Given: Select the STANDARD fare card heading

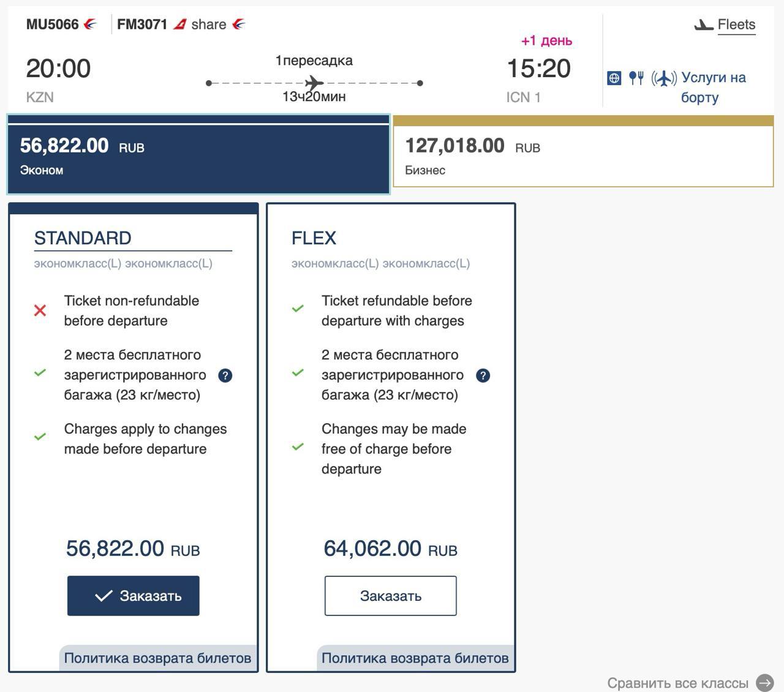Looking at the screenshot, I should (83, 238).
